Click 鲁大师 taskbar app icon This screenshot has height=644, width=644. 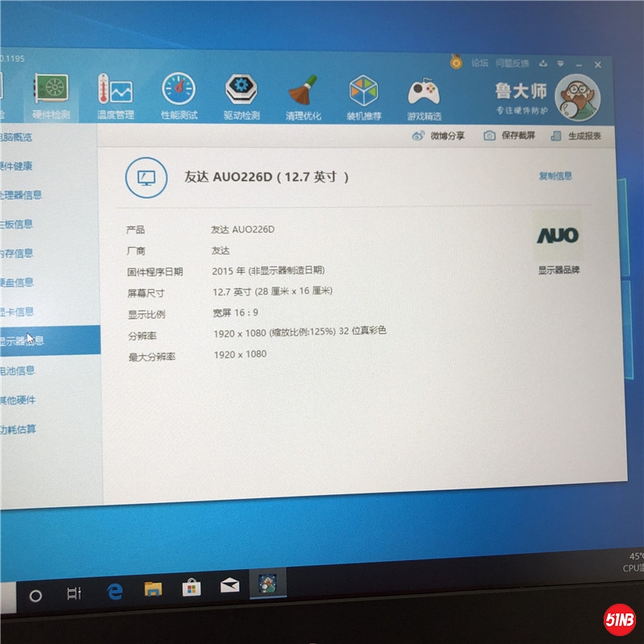268,584
